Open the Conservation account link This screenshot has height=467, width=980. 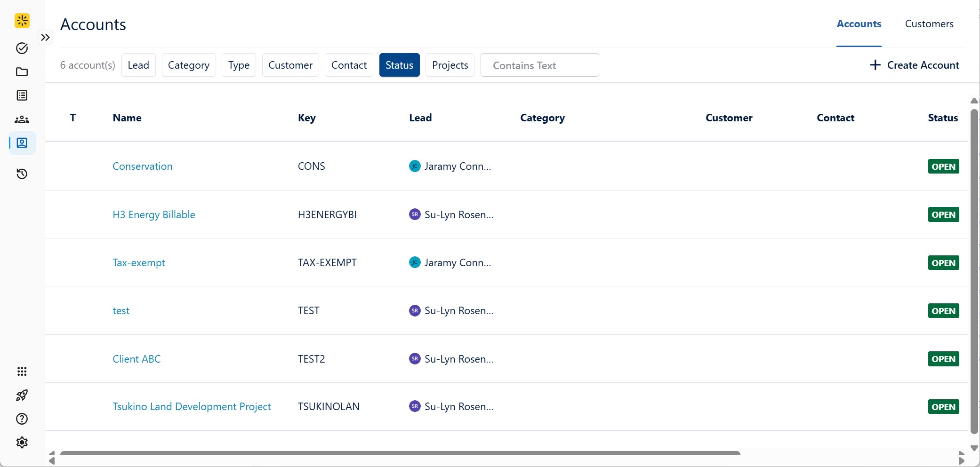142,166
